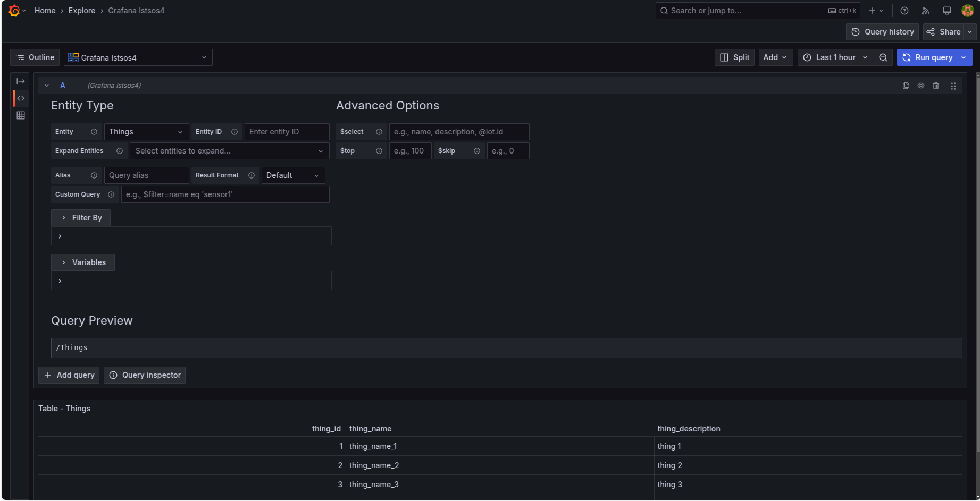Go to Explore in breadcrumb
Viewport: 980px width, 501px height.
[82, 11]
